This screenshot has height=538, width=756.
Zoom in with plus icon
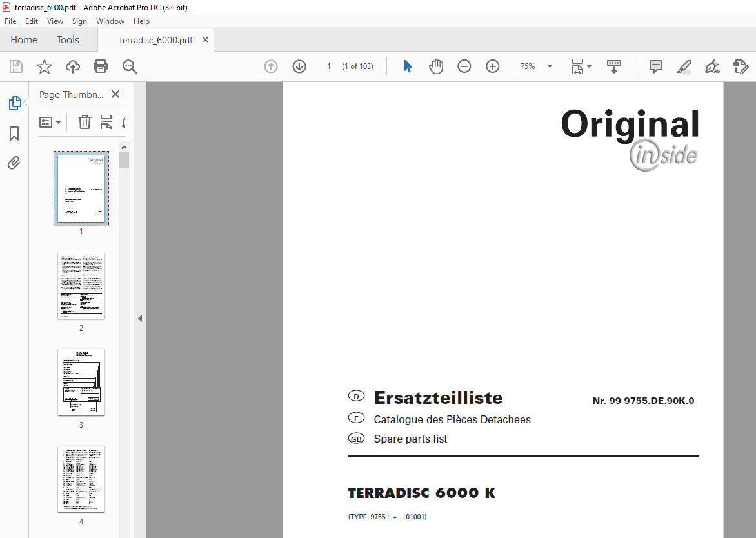coord(493,66)
